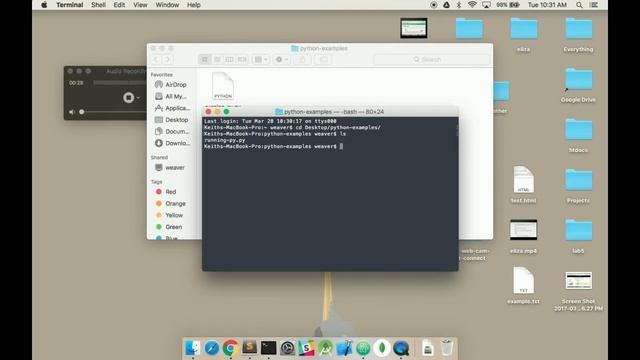Open Spotlight search in menu bar
The image size is (640, 360).
point(579,5)
